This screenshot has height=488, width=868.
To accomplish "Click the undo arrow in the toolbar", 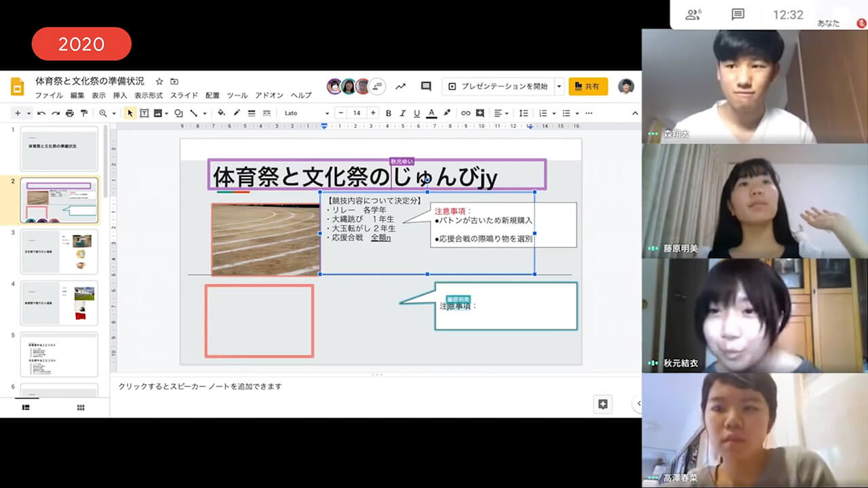I will [x=41, y=113].
